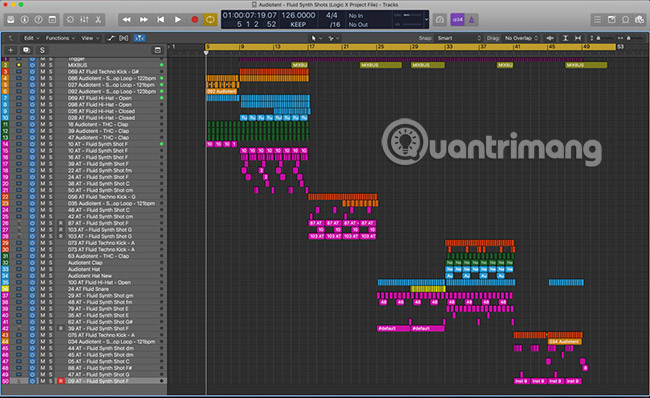This screenshot has width=650, height=398.
Task: Mute the 24 AT Fluid Snare track
Action: pos(43,289)
